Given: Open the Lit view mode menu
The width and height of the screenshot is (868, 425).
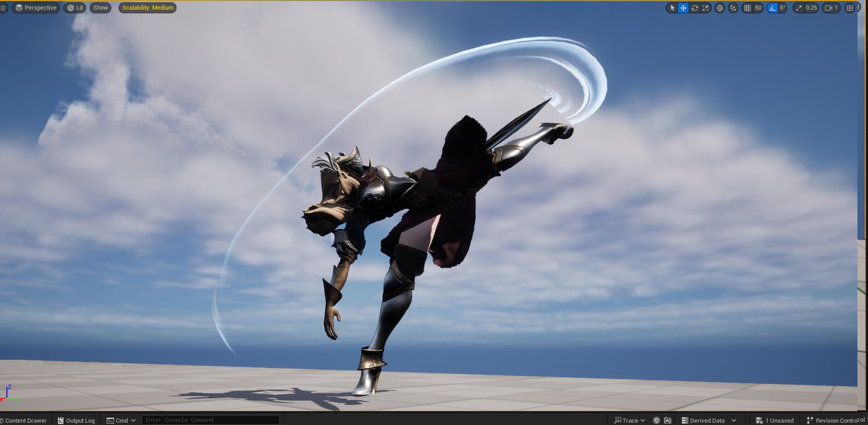Looking at the screenshot, I should tap(74, 7).
